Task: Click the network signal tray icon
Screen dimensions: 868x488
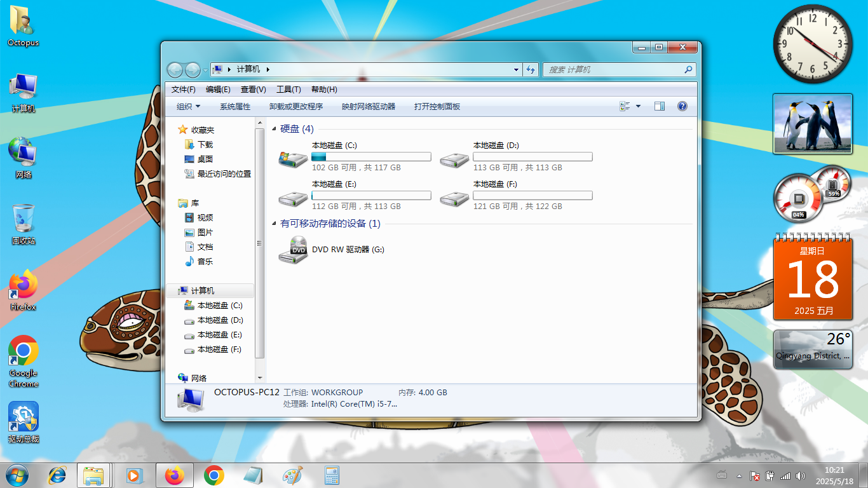Action: coord(785,475)
